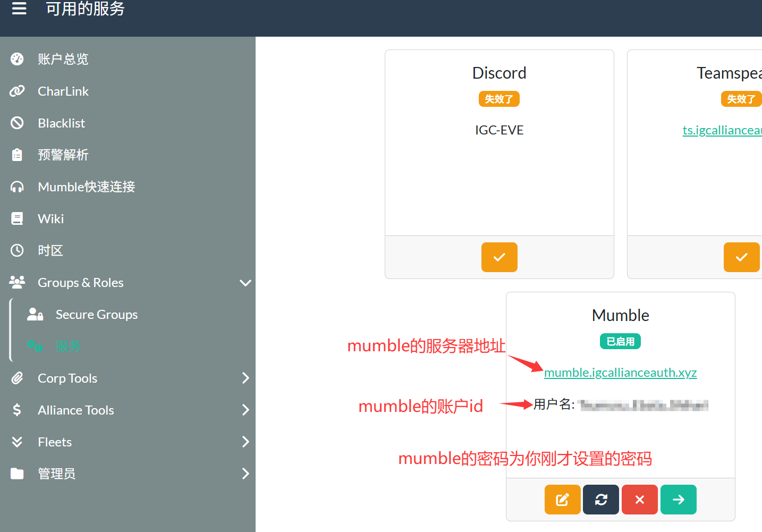Activate Teamspeak with the orange checkmark button
The height and width of the screenshot is (532, 762).
741,257
